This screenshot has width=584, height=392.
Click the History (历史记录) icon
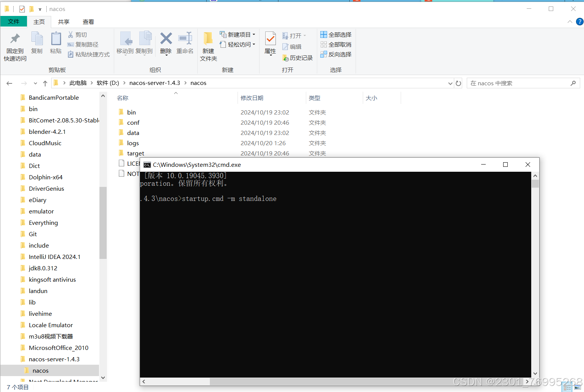point(285,58)
